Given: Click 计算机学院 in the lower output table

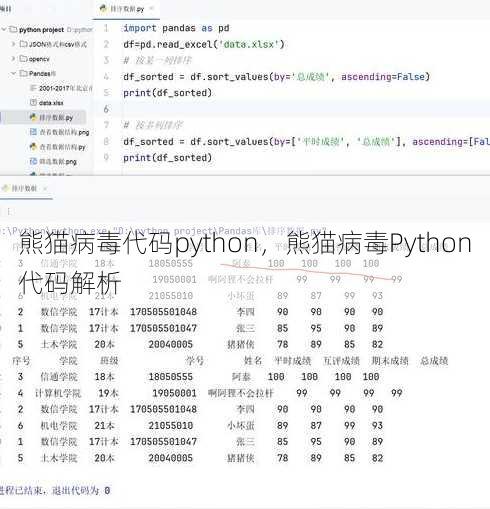Looking at the screenshot, I should tap(58, 393).
